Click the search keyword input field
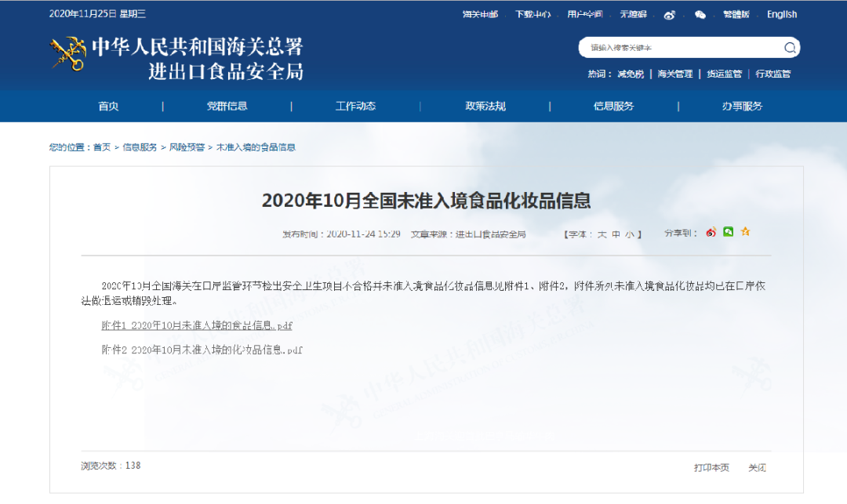This screenshot has width=847, height=504. pos(678,48)
